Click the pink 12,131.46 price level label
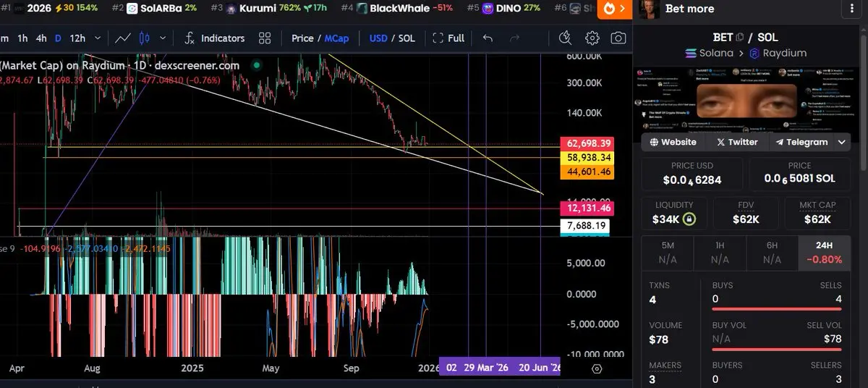868x388 pixels. (587, 208)
